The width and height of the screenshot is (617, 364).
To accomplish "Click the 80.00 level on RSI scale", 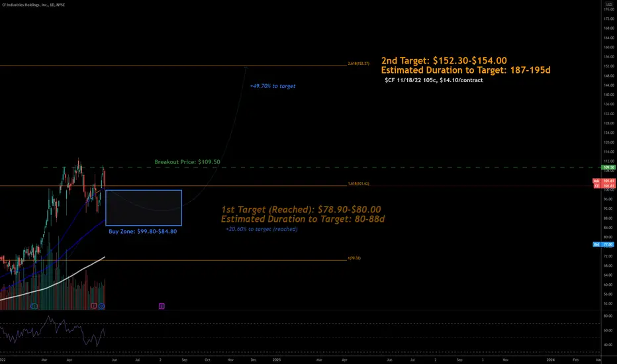I will [x=608, y=316].
